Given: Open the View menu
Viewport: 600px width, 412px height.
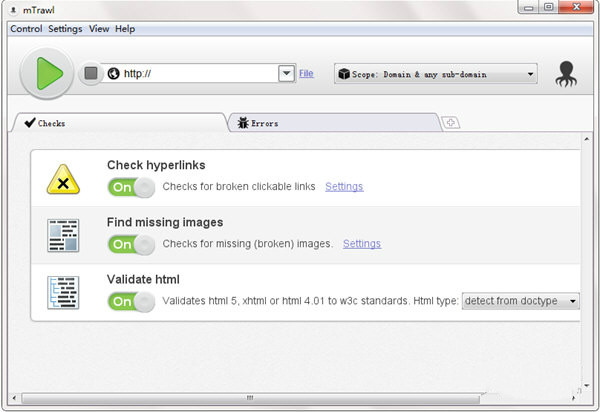Looking at the screenshot, I should 99,29.
